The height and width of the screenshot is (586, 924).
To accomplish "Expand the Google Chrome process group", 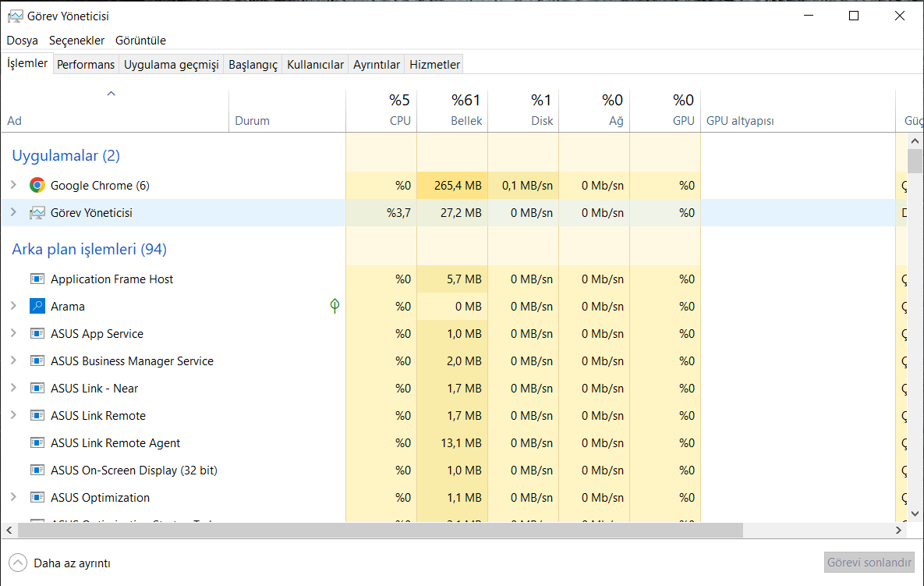I will coord(13,186).
